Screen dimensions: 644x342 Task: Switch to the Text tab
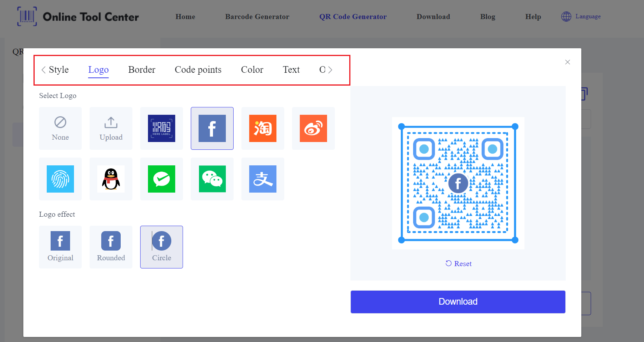pyautogui.click(x=291, y=70)
